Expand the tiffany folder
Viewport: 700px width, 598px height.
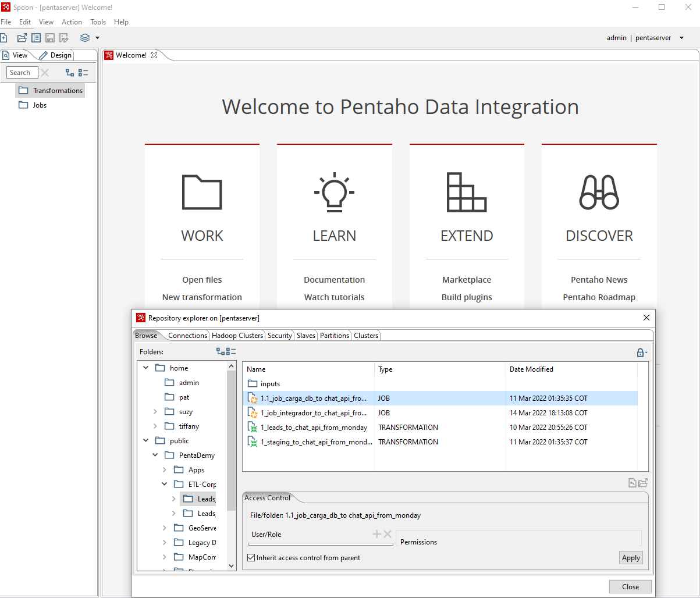pyautogui.click(x=155, y=426)
